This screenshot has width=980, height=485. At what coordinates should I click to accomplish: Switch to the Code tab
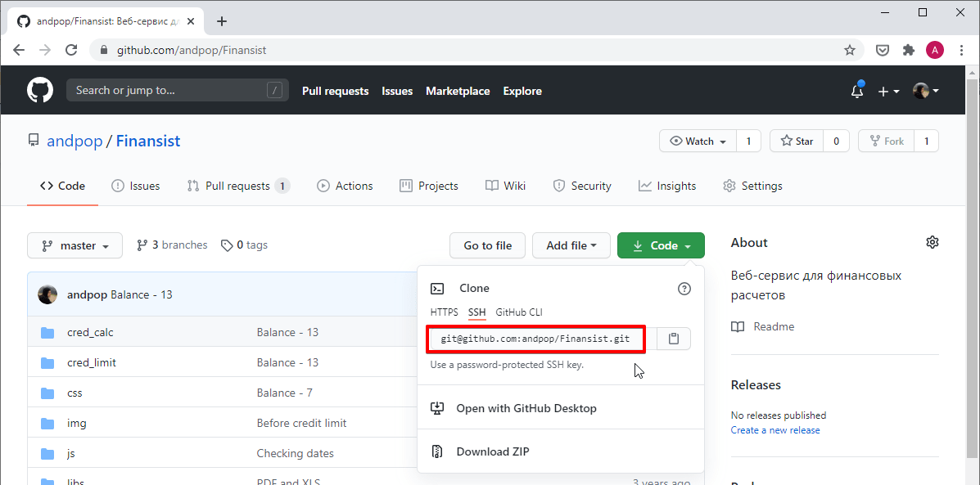point(62,186)
